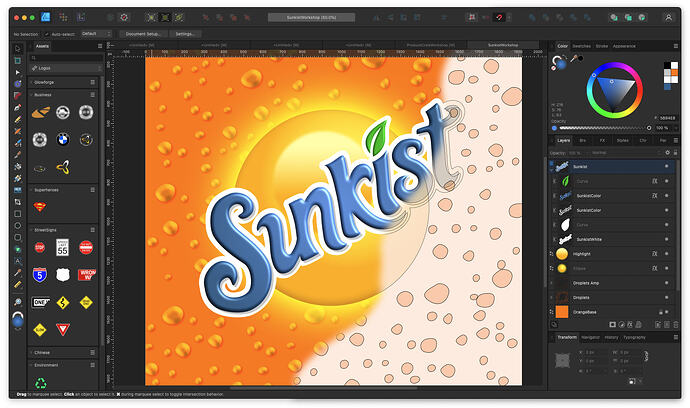Select the Rectangle shape tool
Viewport: 690px width, 408px height.
(18, 214)
